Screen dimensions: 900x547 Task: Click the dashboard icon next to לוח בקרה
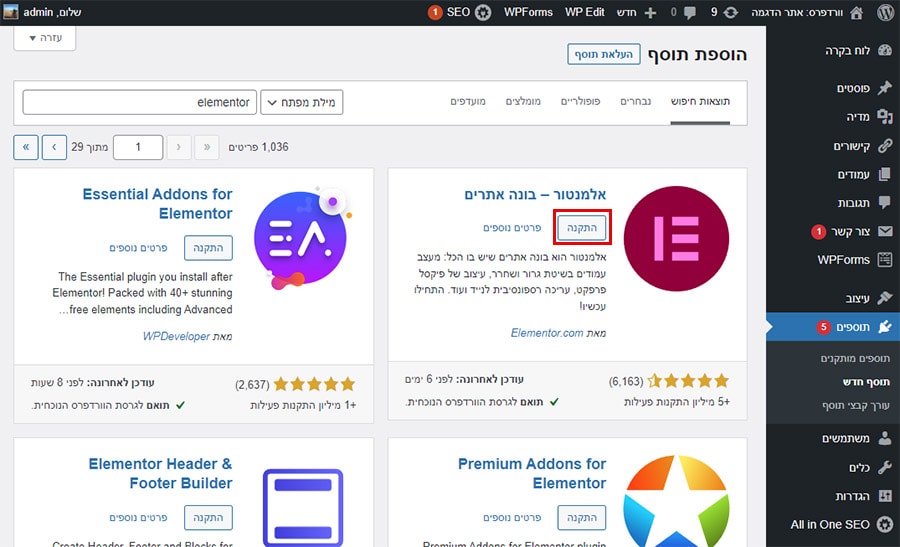pos(885,51)
